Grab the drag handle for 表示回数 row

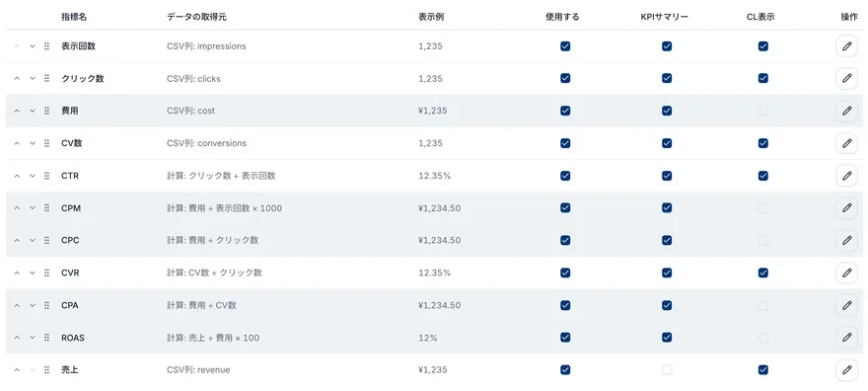coord(47,46)
